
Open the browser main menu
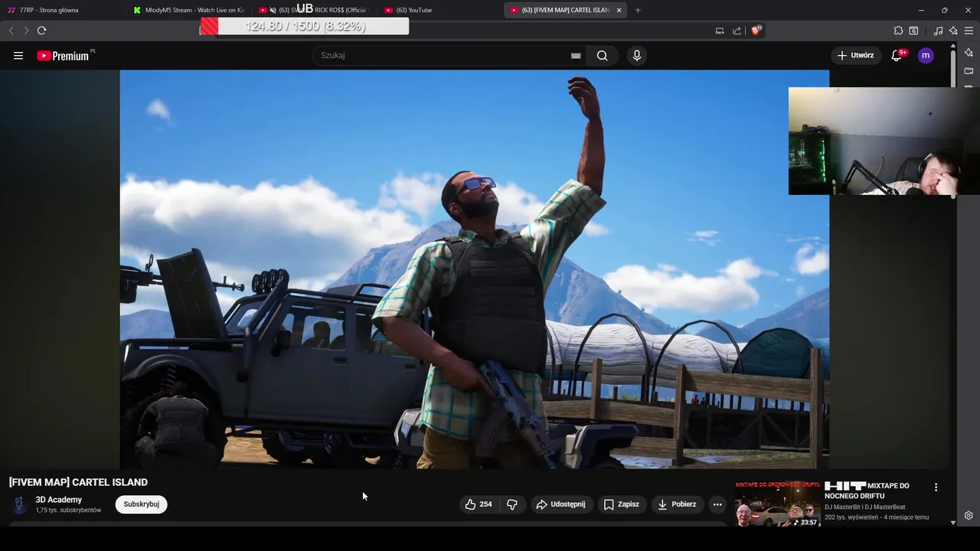point(969,31)
